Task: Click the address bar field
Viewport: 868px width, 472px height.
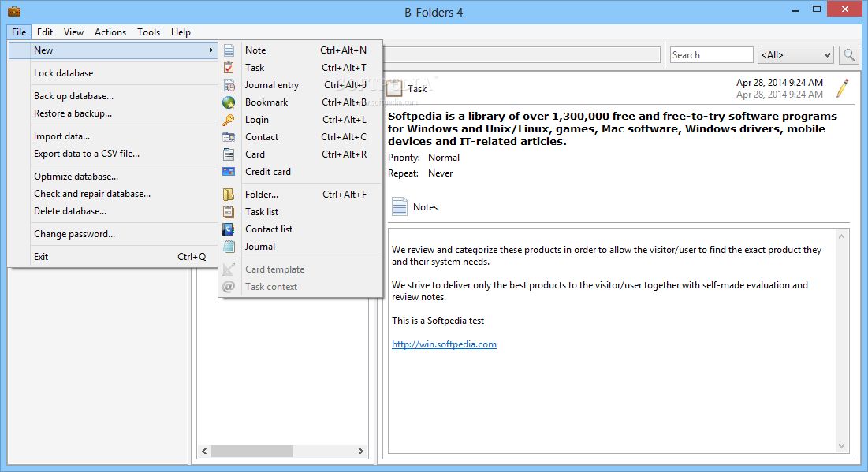Action: tap(521, 55)
